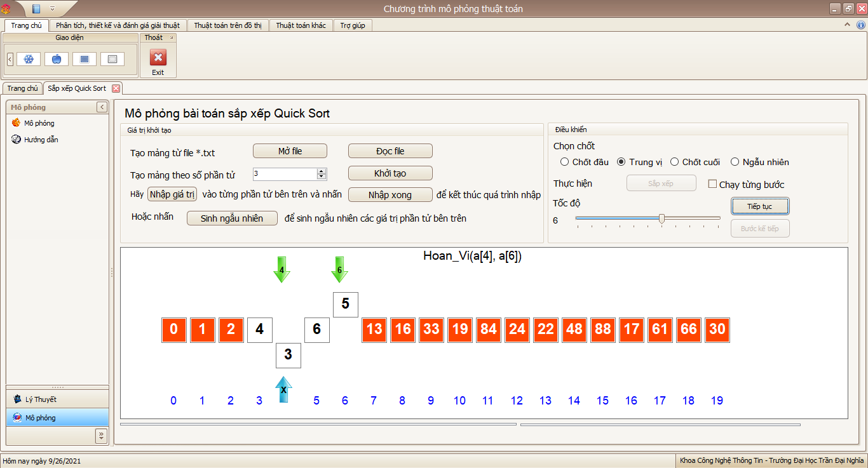
Task: Collapse the Mô phỏng panel with left chevron
Action: [x=102, y=107]
